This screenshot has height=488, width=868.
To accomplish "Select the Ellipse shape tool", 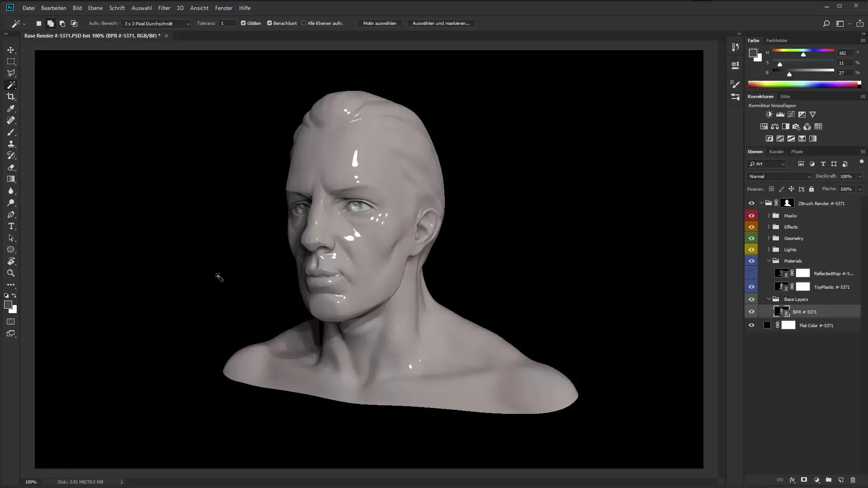I will (x=11, y=249).
